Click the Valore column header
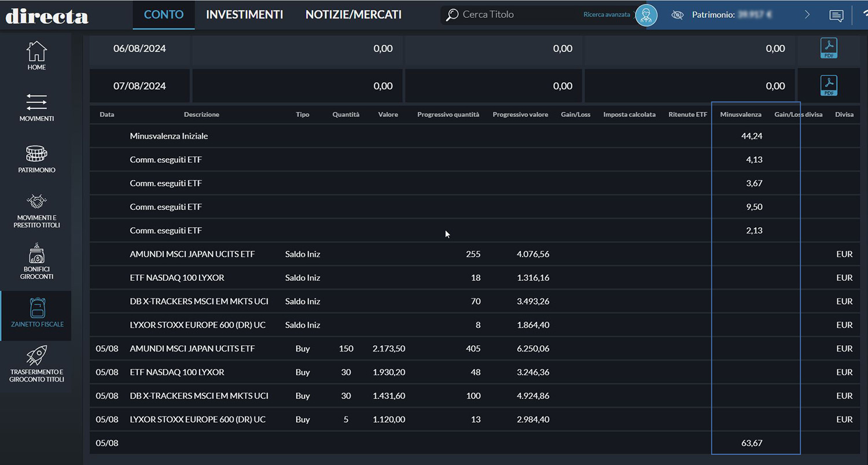This screenshot has height=465, width=868. pos(388,115)
